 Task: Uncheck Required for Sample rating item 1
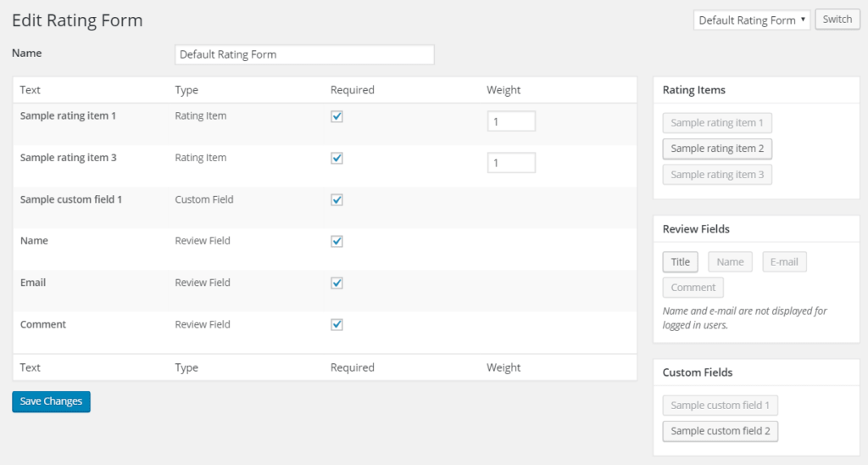(337, 116)
